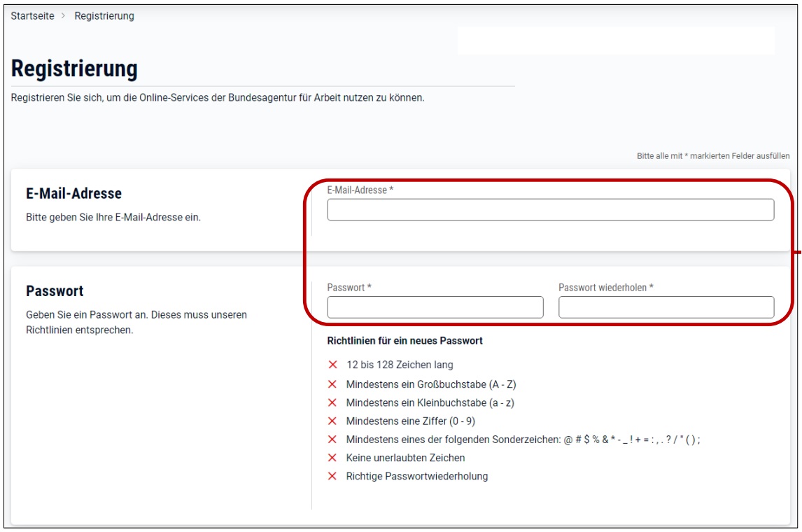Image resolution: width=802 pixels, height=532 pixels.
Task: Select the 'Passwort wiederholen' input field
Action: (x=666, y=307)
